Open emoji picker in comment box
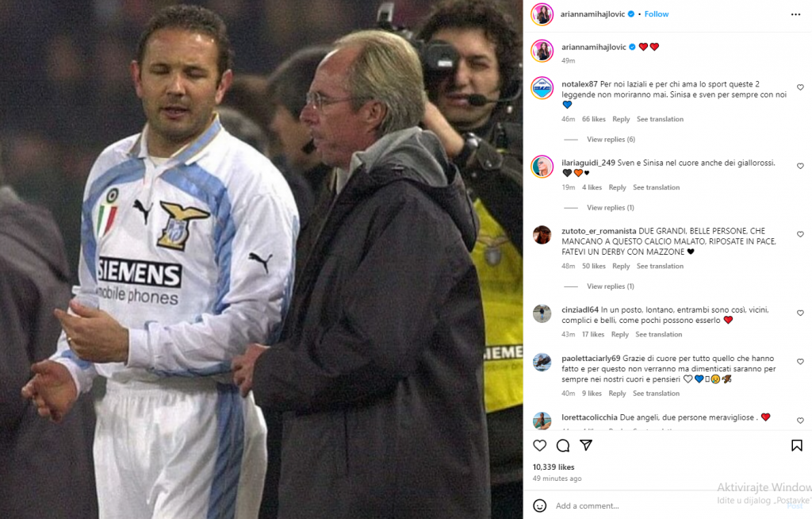Screen dimensions: 812x519 [539, 506]
